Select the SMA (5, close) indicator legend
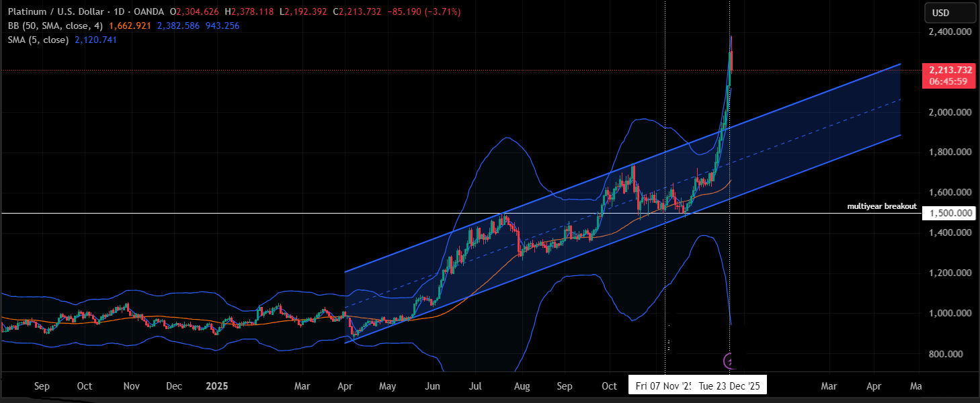980x403 pixels. click(x=38, y=40)
